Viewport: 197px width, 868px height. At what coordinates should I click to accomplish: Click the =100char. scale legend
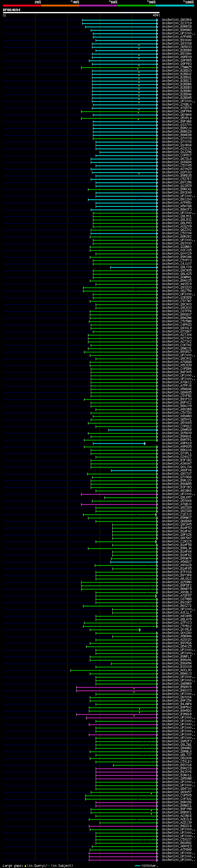coord(147,865)
